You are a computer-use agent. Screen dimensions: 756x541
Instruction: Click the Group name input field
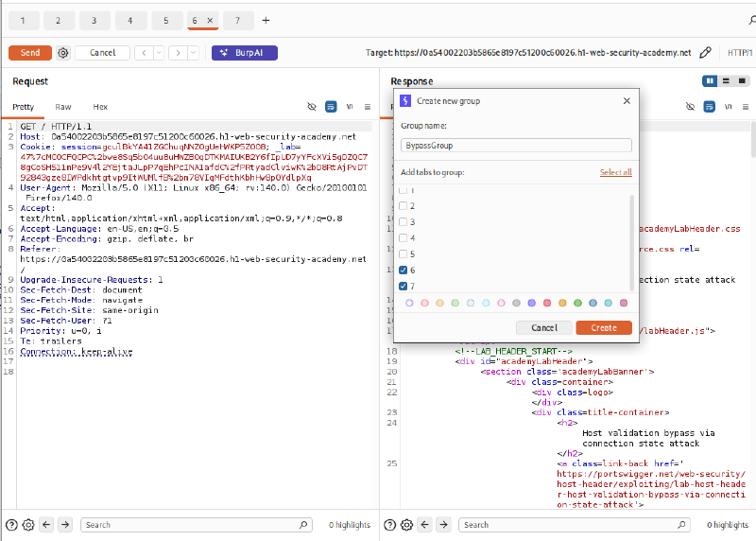516,146
